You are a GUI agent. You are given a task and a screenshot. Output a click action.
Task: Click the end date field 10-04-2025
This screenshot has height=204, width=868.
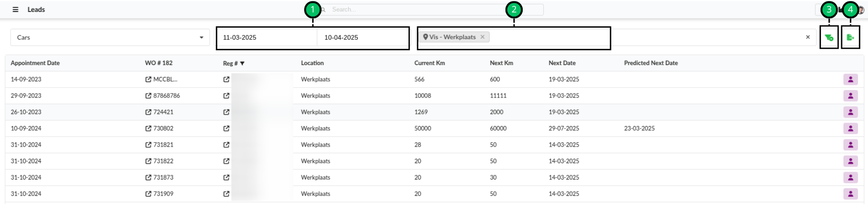click(362, 37)
